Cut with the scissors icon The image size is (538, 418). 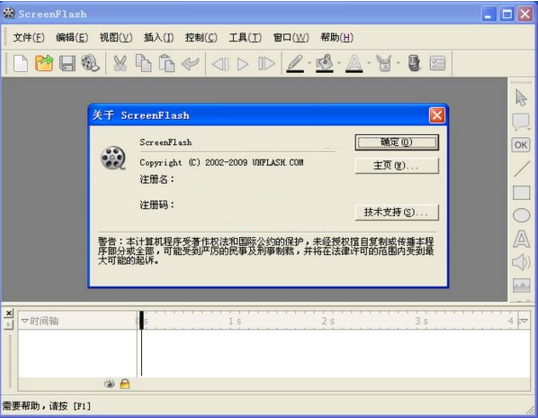(x=120, y=63)
